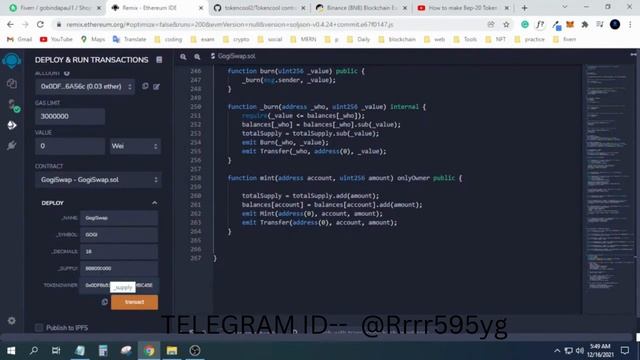This screenshot has height=360, width=640.
Task: Show hidden system tray icons
Action: tap(557, 351)
